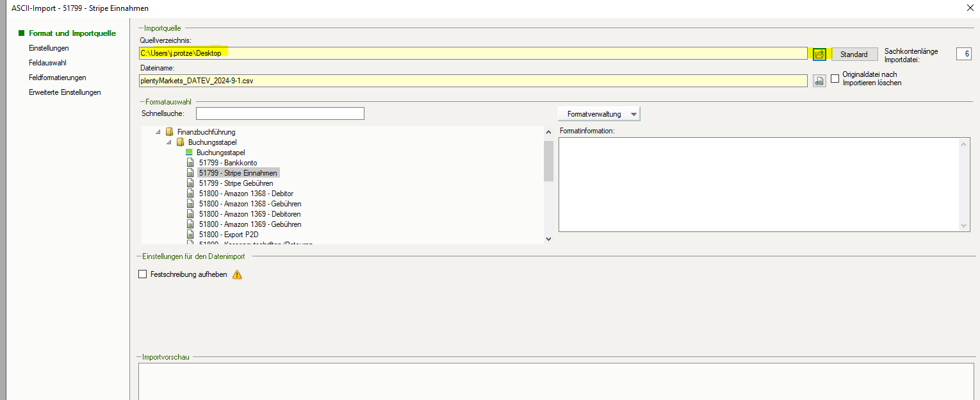
Task: Click the document icon for 51800 - Export P2D
Action: (190, 235)
